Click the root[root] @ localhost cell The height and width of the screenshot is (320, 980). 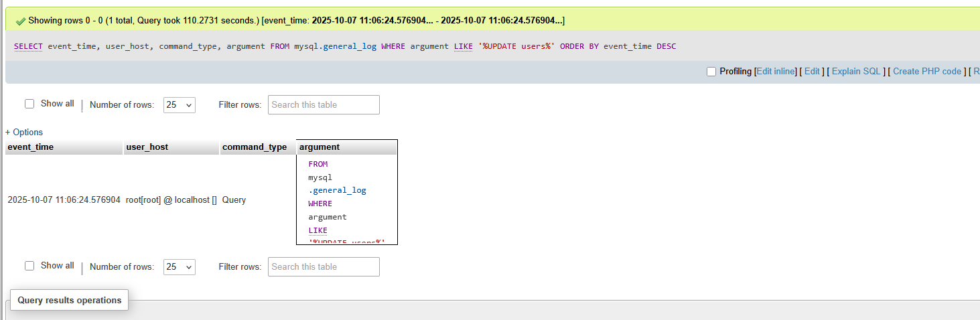pyautogui.click(x=171, y=199)
